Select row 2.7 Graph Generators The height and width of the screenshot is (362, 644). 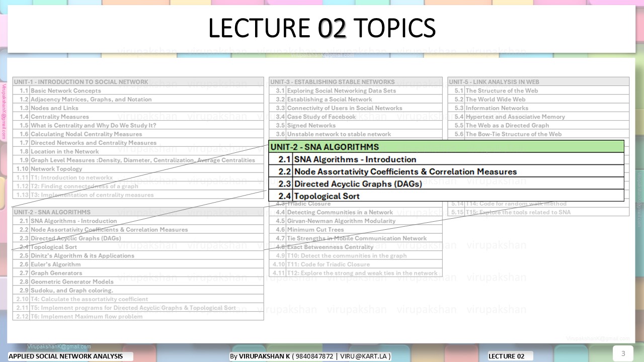138,273
